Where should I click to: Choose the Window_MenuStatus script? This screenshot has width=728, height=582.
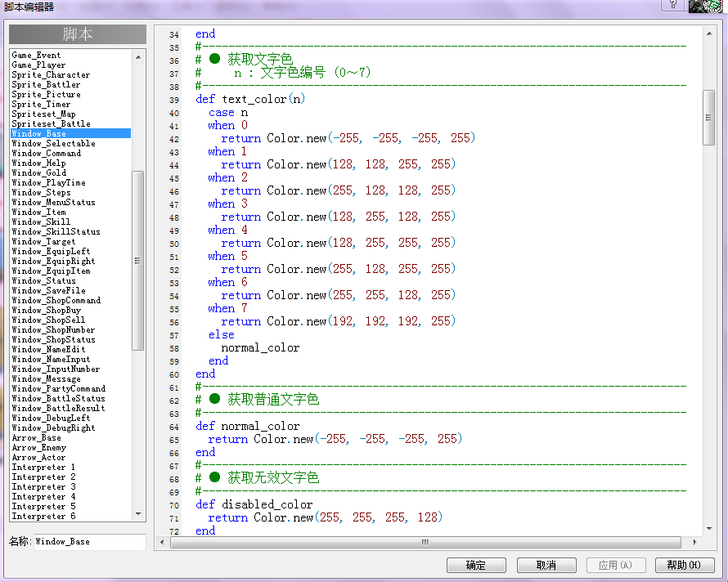point(71,203)
